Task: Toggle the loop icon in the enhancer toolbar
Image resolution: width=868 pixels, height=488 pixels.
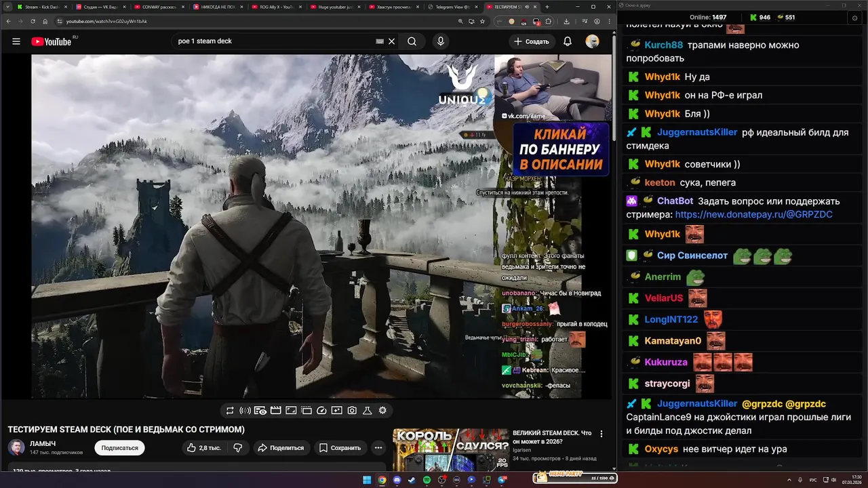Action: pos(230,410)
